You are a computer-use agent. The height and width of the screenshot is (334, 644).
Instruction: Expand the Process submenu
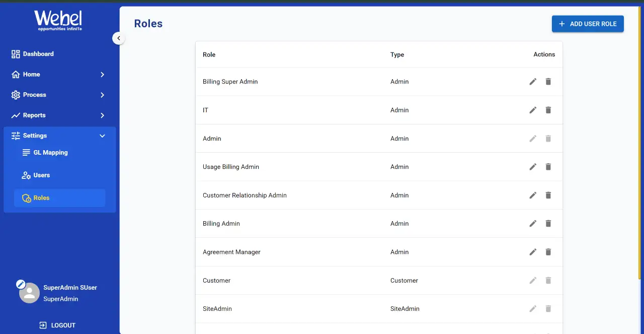(x=102, y=95)
